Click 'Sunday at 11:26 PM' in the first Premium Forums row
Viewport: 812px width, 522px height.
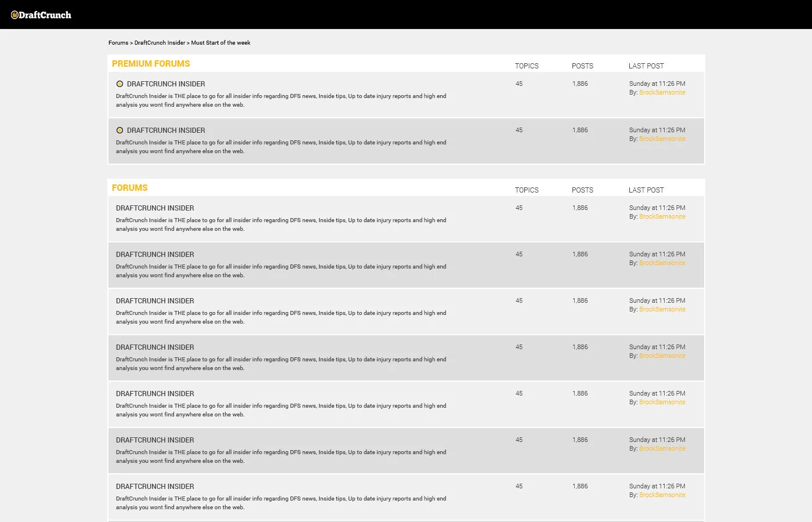point(657,84)
